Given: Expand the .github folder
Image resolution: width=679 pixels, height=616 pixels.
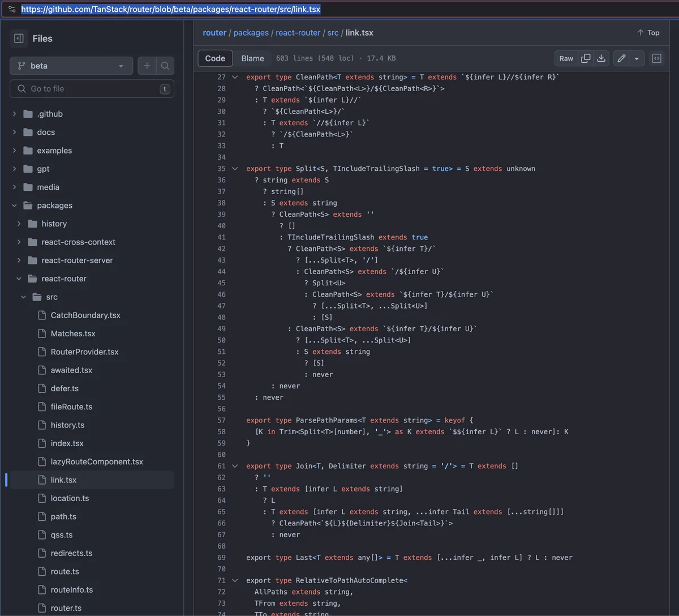Looking at the screenshot, I should coord(15,114).
